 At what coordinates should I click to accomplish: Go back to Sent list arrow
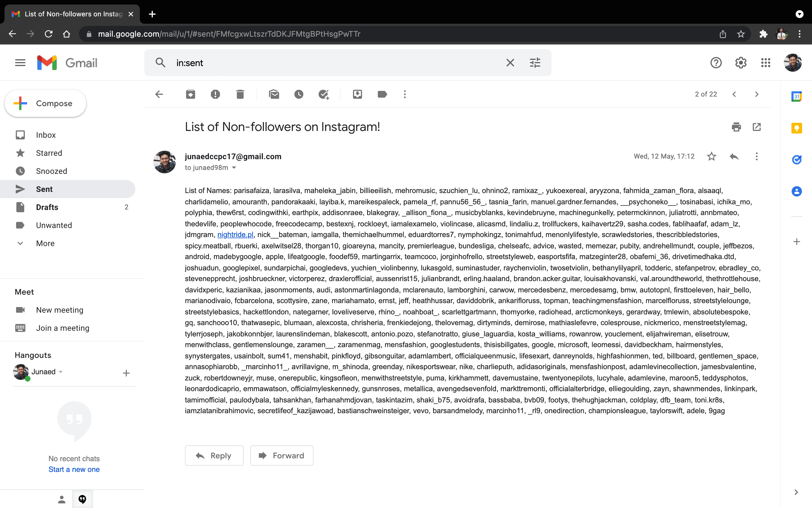159,95
